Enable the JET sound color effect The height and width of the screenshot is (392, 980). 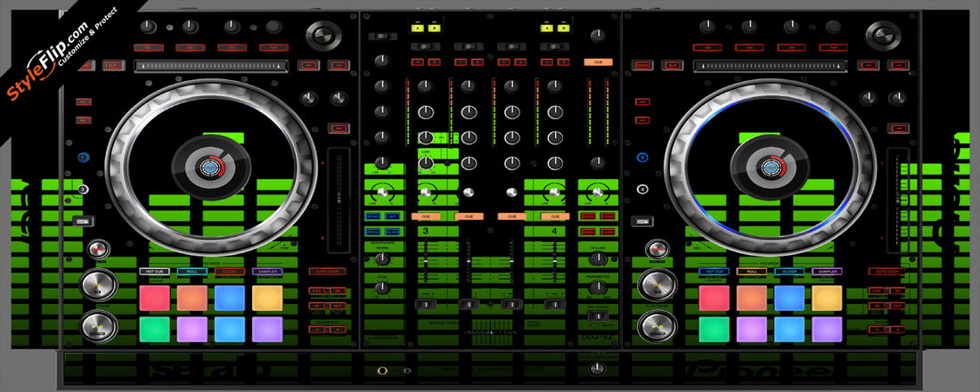(393, 216)
